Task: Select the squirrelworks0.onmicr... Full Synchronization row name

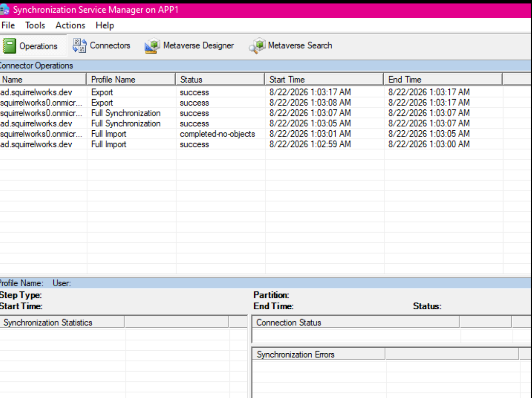Action: point(41,113)
